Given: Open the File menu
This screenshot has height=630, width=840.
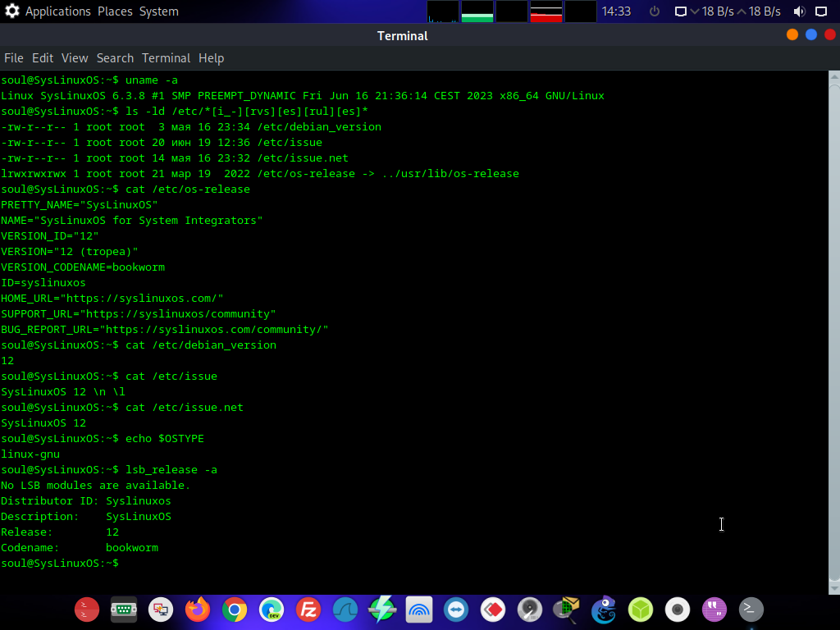Looking at the screenshot, I should click(14, 58).
